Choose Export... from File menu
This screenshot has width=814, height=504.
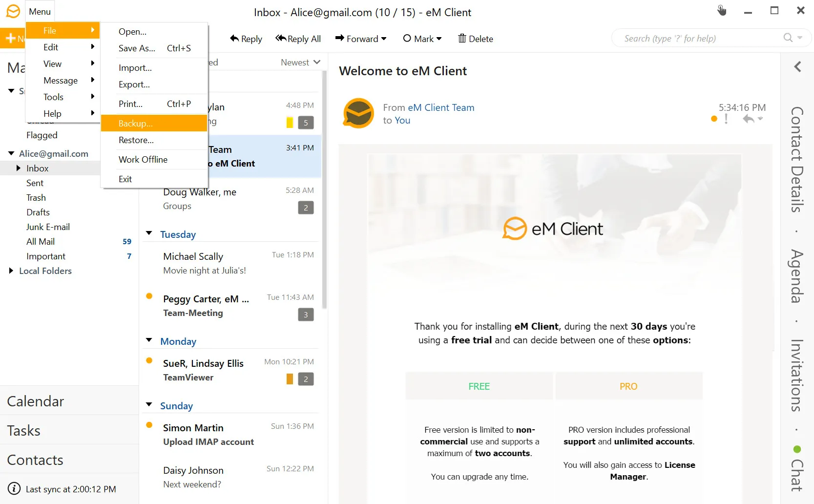154,84
